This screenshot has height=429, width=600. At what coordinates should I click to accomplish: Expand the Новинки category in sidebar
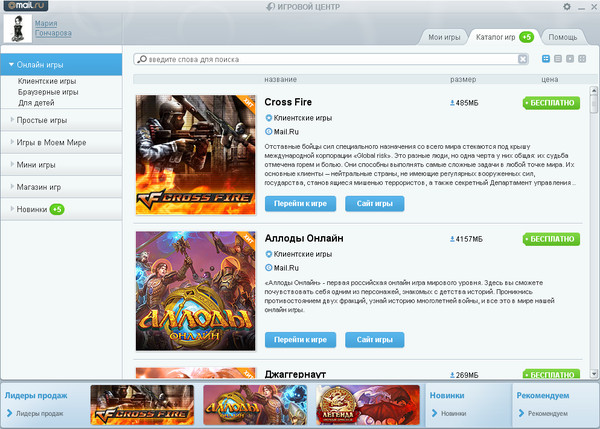click(x=61, y=209)
